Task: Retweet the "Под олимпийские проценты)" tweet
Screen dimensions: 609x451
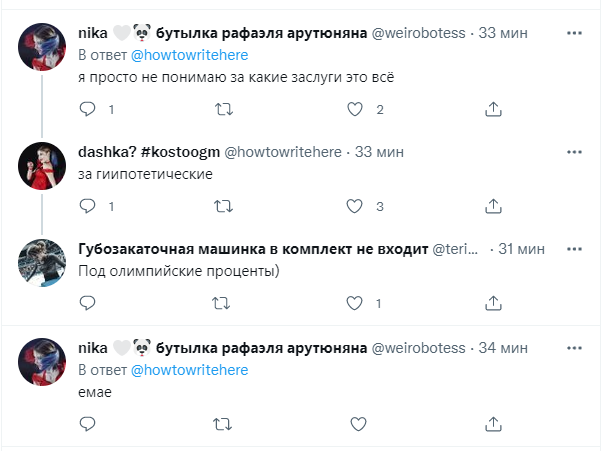Action: pyautogui.click(x=223, y=303)
